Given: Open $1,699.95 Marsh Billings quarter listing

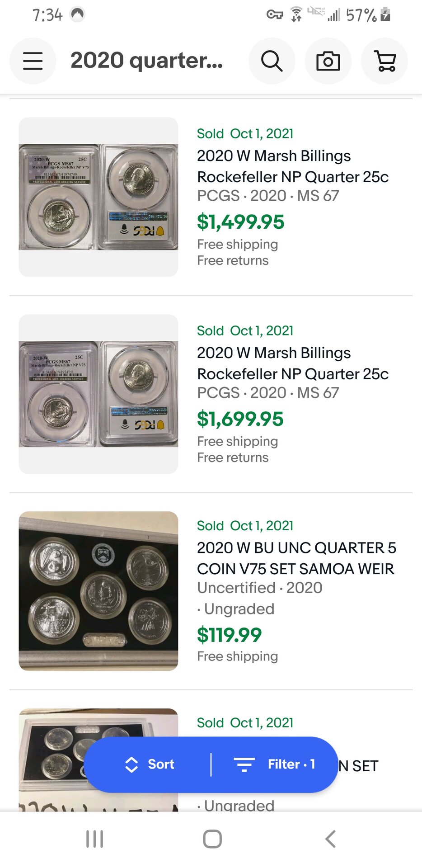Looking at the screenshot, I should pos(292,363).
